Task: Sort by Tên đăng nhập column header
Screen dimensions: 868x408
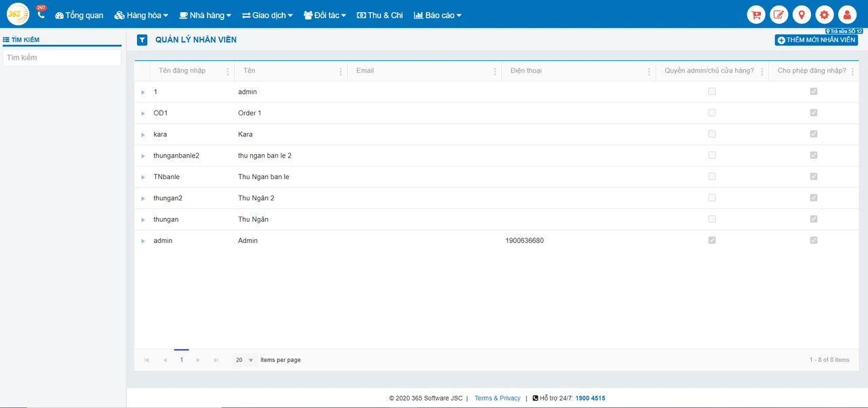Action: point(182,71)
